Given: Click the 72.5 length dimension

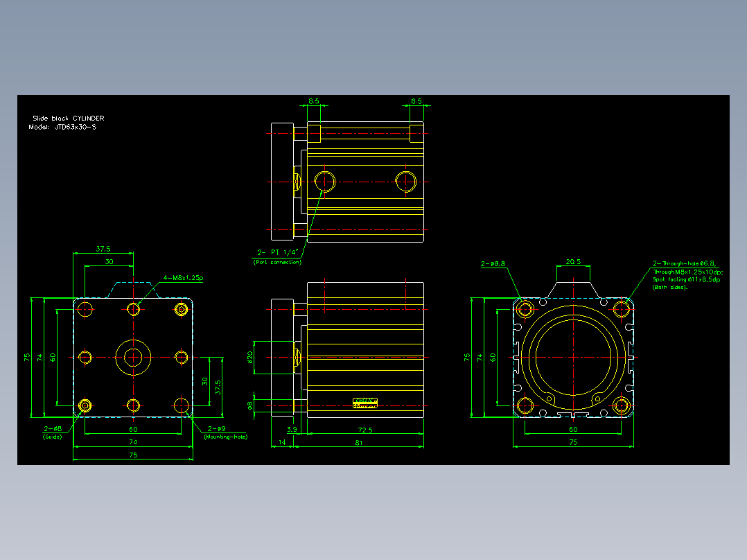Looking at the screenshot, I should [365, 430].
